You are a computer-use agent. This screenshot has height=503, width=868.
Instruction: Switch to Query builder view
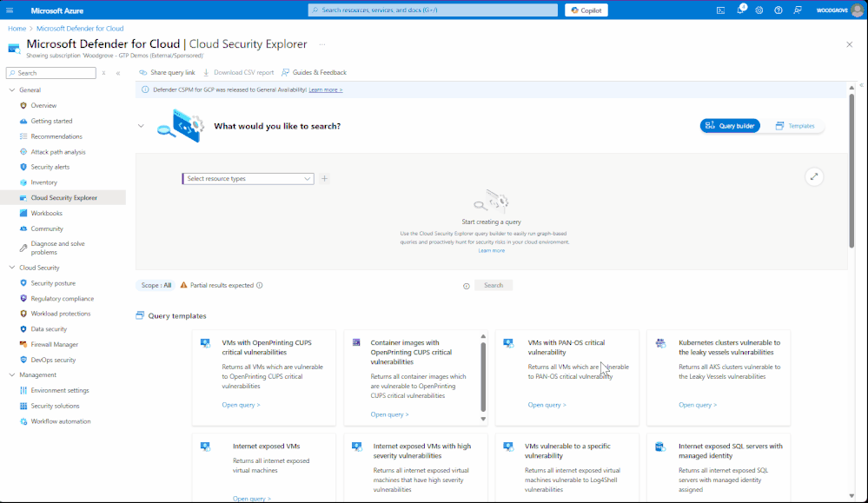[730, 126]
